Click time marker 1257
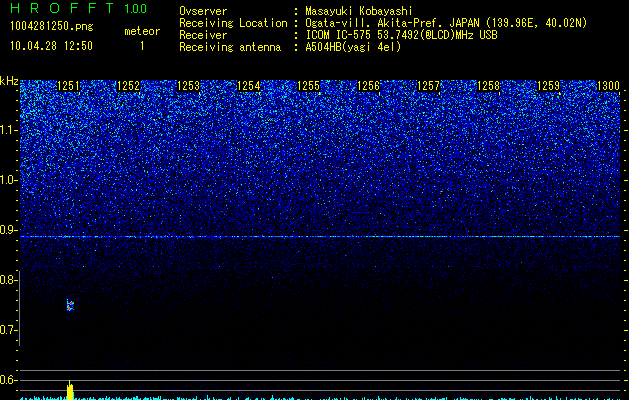Image resolution: width=629 pixels, height=400 pixels. coord(428,86)
